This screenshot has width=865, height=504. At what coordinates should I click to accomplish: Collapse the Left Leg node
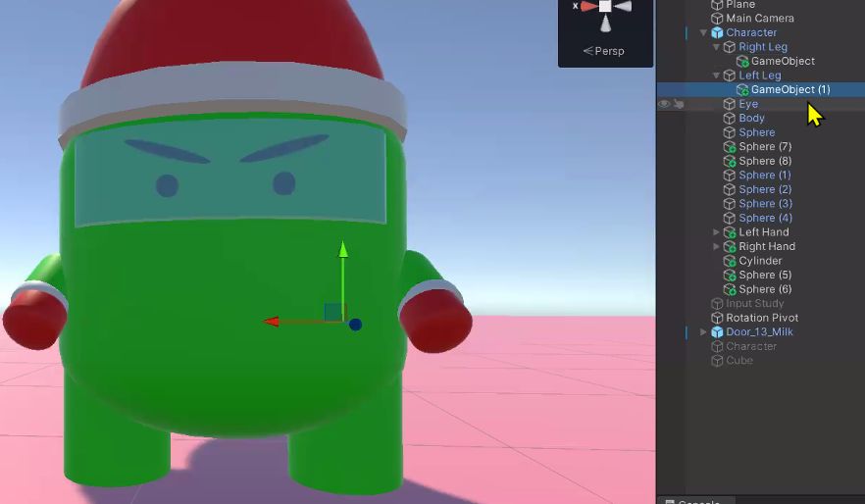click(x=716, y=76)
